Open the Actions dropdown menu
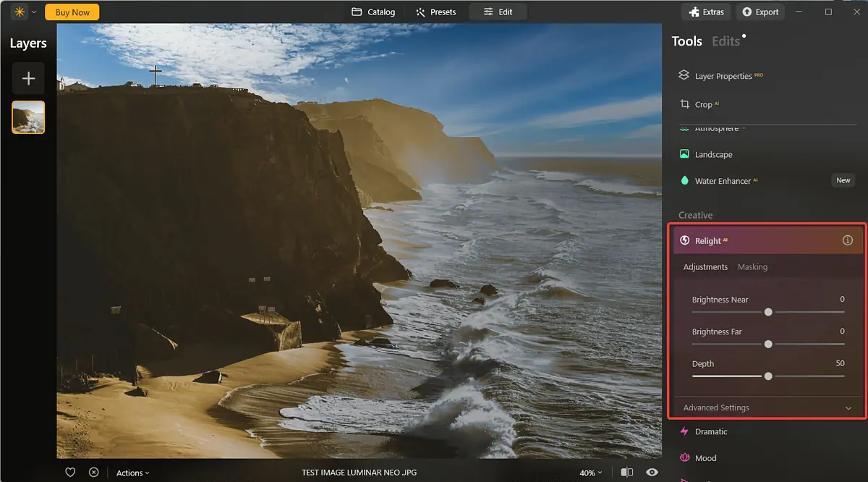 (132, 473)
